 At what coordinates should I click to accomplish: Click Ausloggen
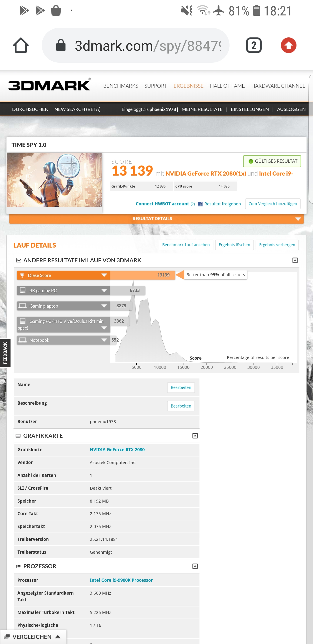pos(291,109)
